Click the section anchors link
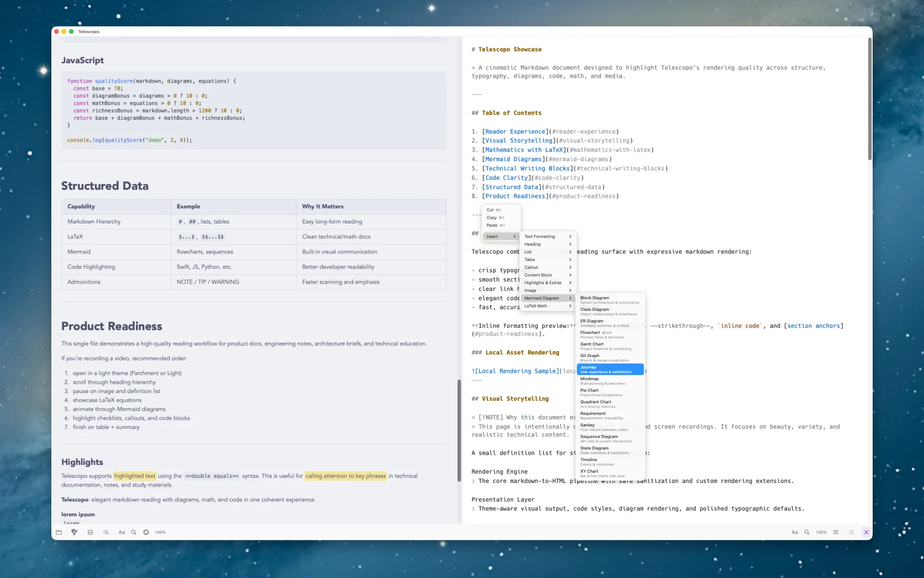Image resolution: width=924 pixels, height=578 pixels. (814, 326)
